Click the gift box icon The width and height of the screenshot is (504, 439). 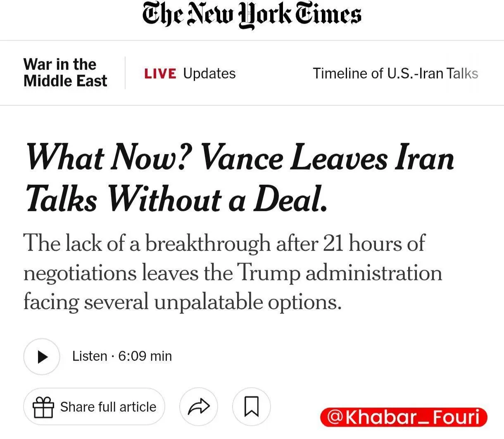click(43, 407)
